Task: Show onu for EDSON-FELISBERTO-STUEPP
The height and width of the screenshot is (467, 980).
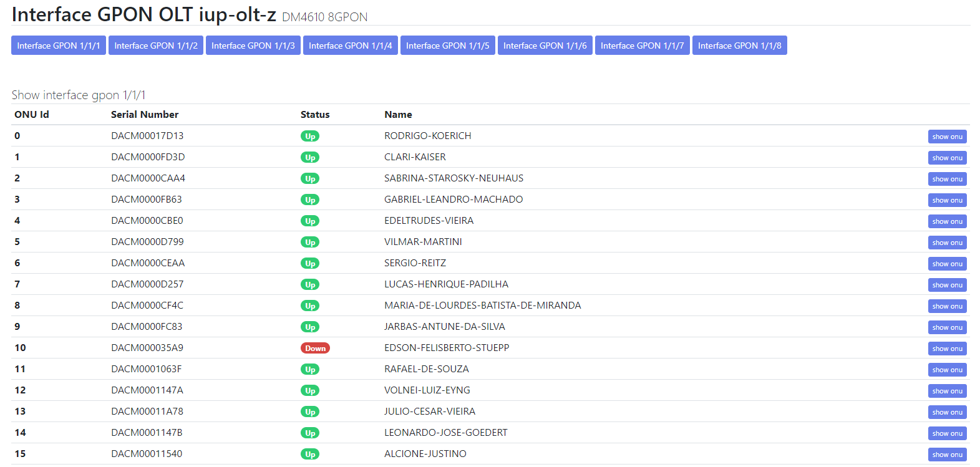Action: 948,349
